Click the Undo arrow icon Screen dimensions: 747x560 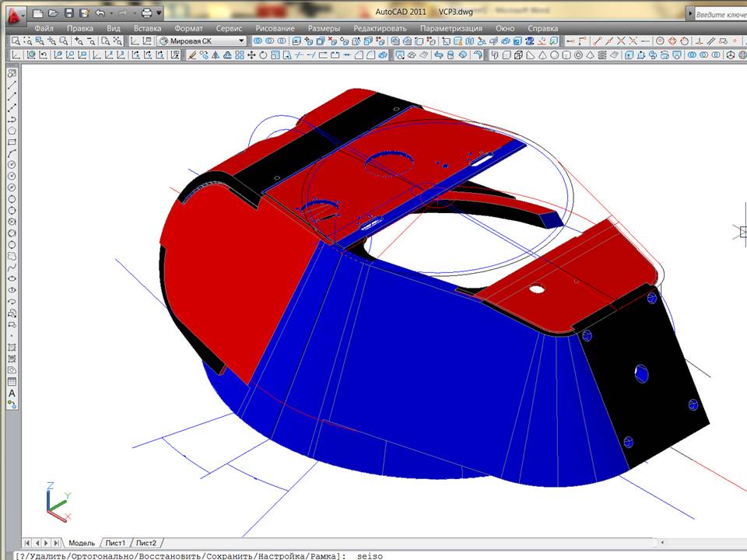[100, 13]
